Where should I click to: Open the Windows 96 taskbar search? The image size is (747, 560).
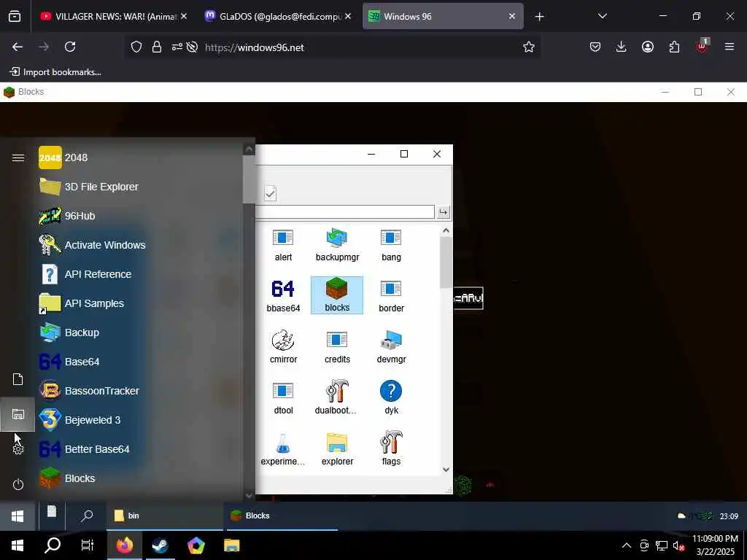click(87, 516)
